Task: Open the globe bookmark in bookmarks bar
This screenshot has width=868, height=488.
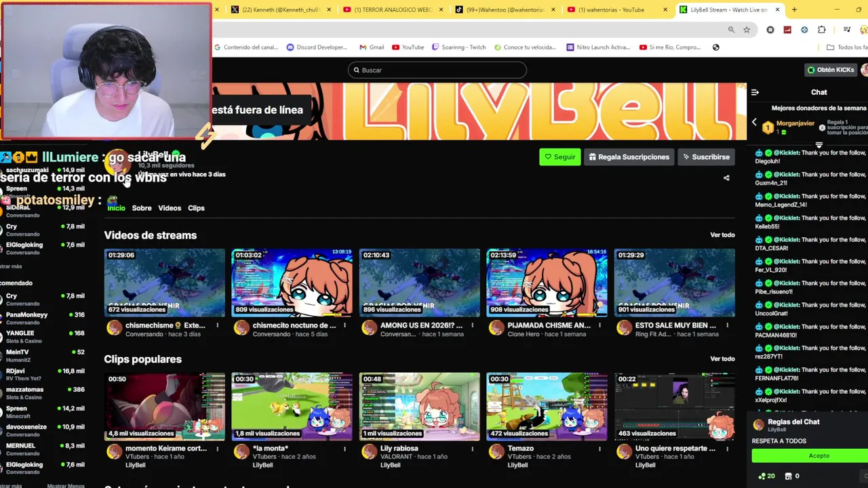Action: [x=716, y=47]
